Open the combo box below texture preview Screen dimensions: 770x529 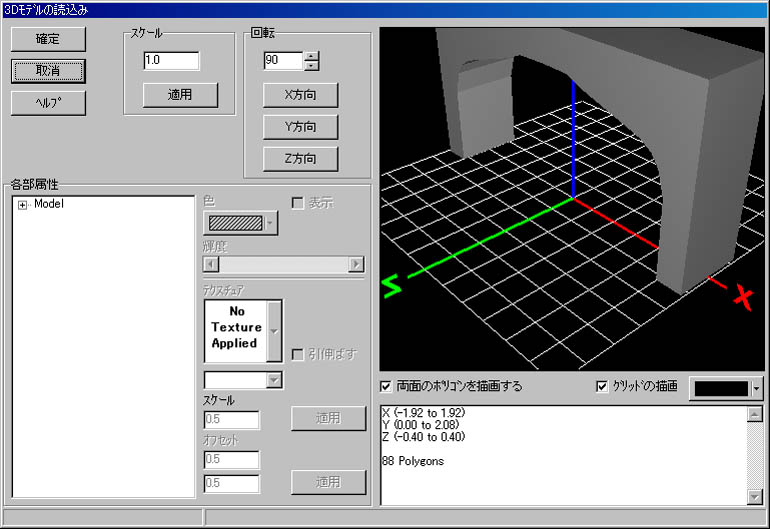(x=274, y=380)
